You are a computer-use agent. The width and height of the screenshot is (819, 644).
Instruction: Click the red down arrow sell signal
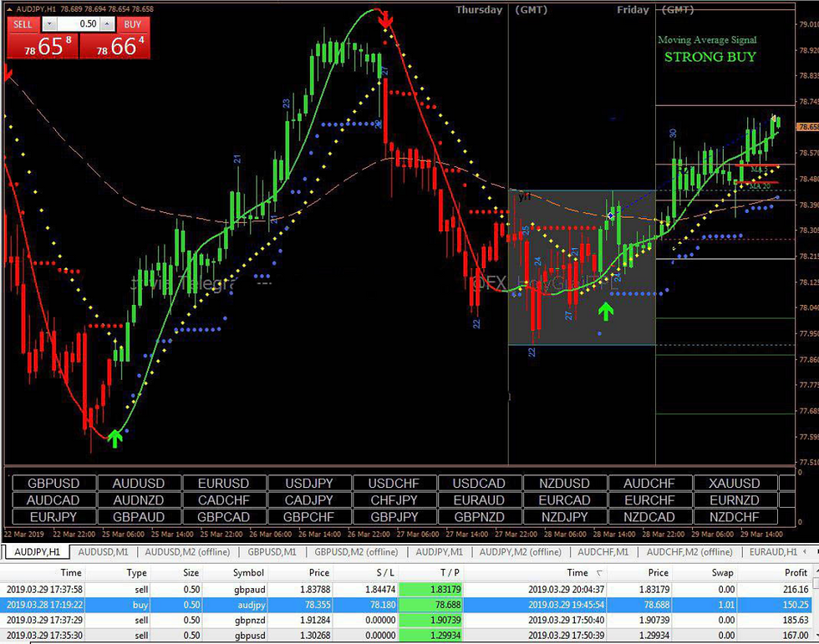[385, 20]
